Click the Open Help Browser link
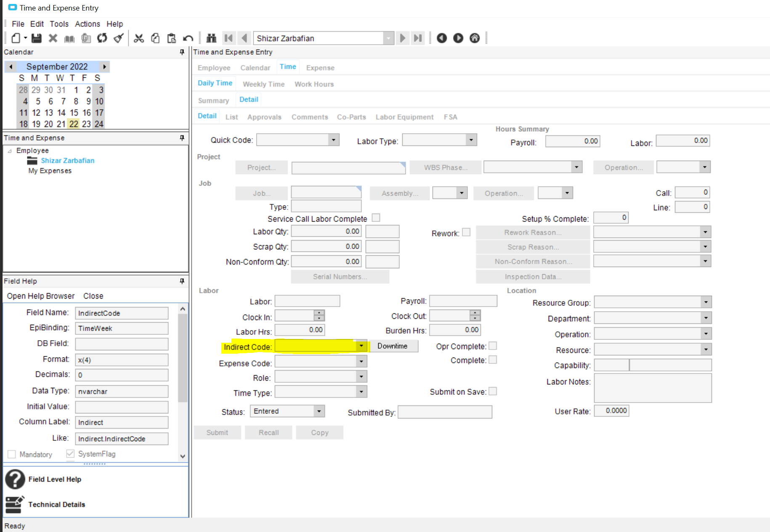Viewport: 770px width, 532px height. pyautogui.click(x=41, y=296)
